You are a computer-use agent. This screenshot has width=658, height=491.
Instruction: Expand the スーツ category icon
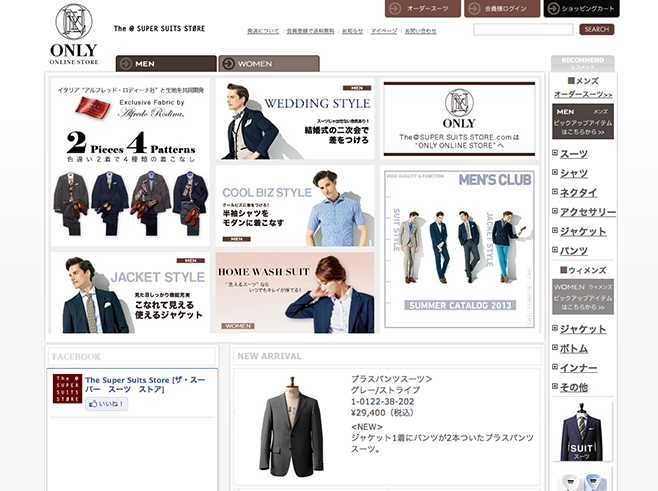[x=555, y=153]
